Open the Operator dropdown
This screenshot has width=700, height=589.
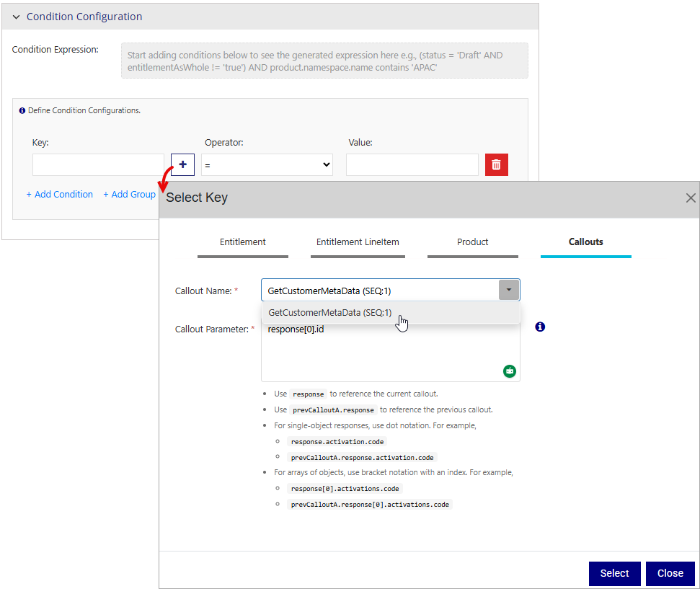tap(267, 164)
